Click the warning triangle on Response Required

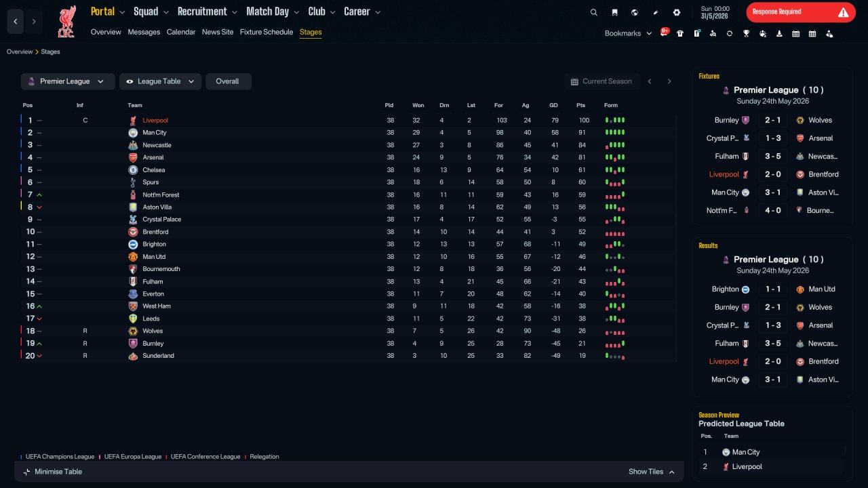[x=843, y=12]
